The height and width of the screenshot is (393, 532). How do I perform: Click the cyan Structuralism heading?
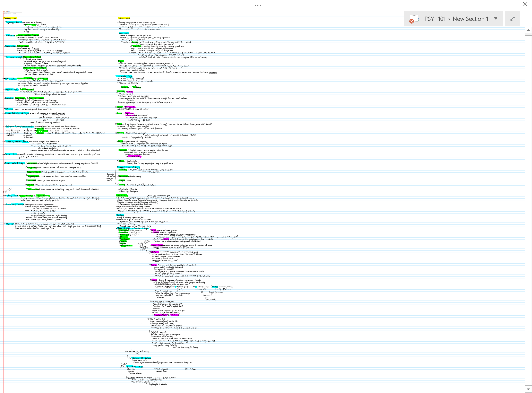coord(11,35)
